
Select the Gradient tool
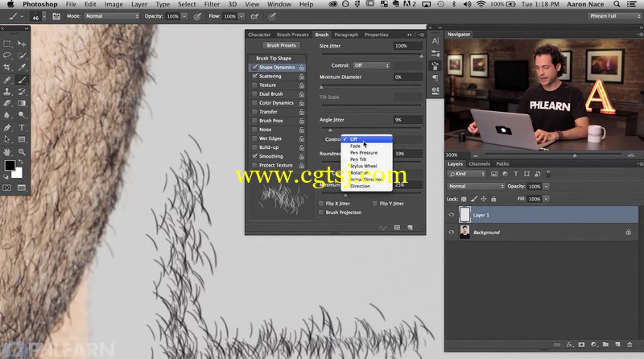tap(22, 103)
